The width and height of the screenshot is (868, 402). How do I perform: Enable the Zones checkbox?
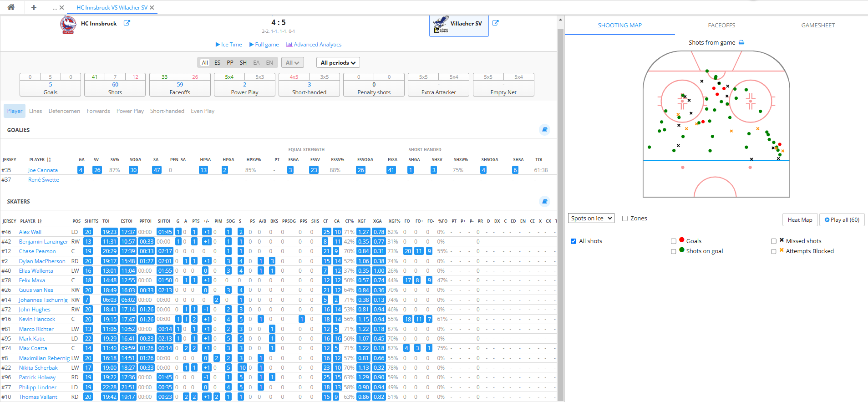[625, 219]
